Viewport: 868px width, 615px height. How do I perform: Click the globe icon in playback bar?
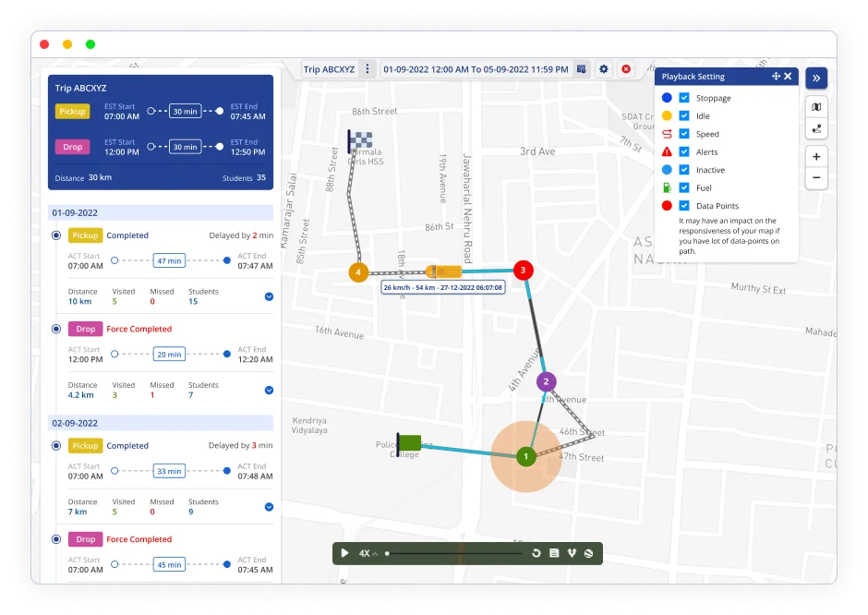590,552
